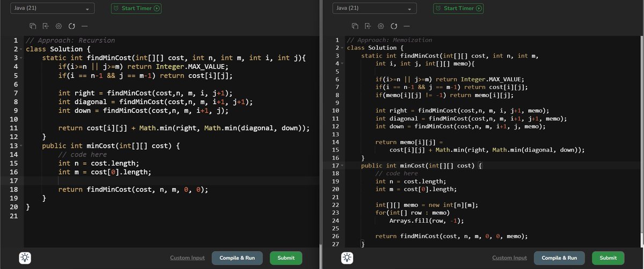
Task: Collapse minCost fold arrow at left line 13
Action: [x=21, y=146]
